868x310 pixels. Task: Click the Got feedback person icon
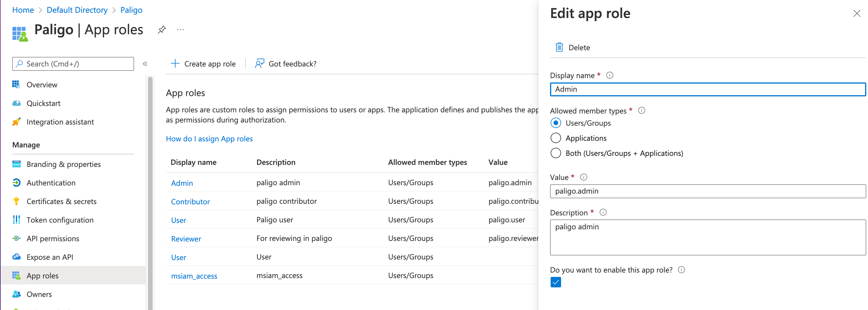coord(259,64)
